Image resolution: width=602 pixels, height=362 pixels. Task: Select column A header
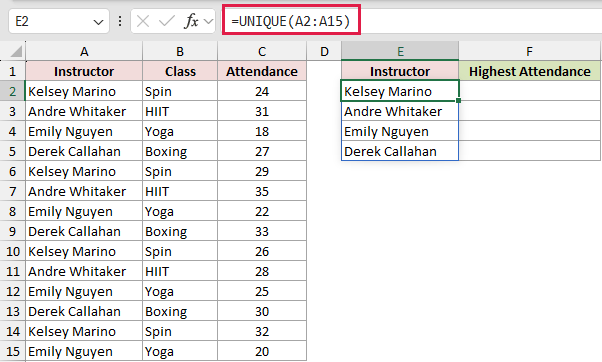tap(84, 51)
